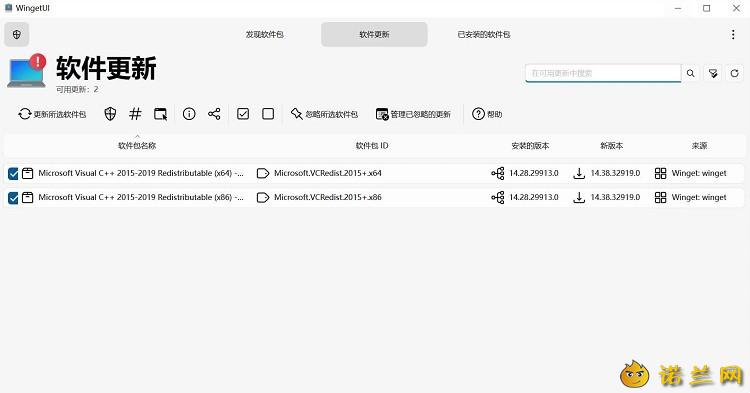Click Microsoft.VCRedist.2015+.x86 ID text
This screenshot has width=750, height=393.
point(328,197)
